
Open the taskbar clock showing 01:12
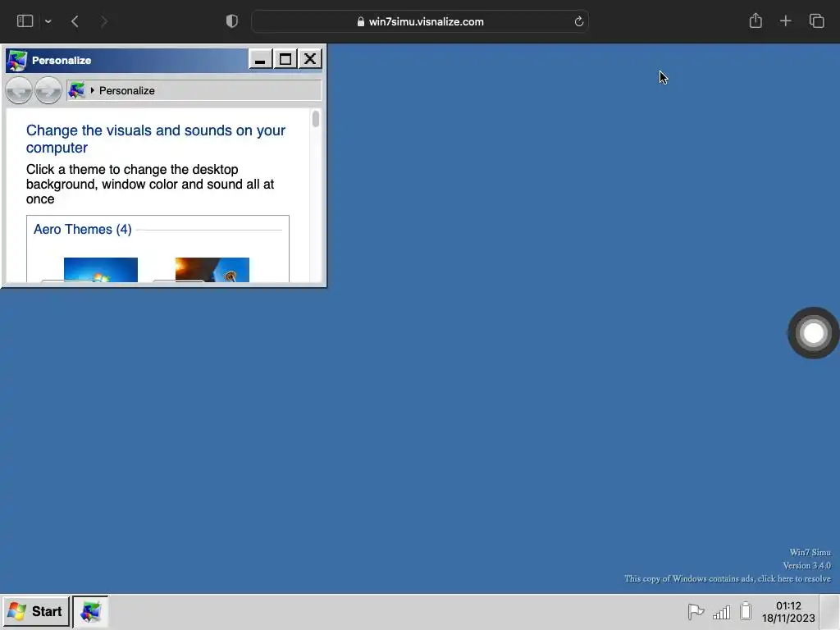[x=788, y=612]
